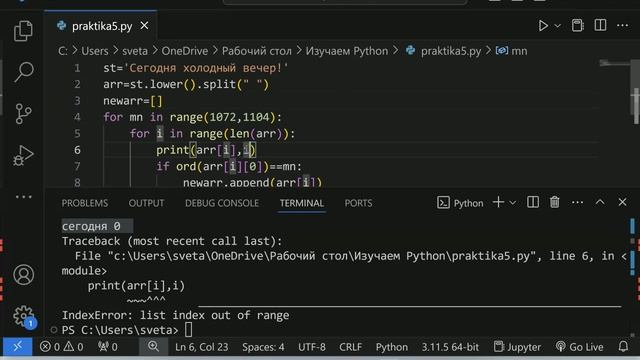The image size is (640, 360).
Task: Click line number 4 in gutter
Action: click(x=77, y=117)
